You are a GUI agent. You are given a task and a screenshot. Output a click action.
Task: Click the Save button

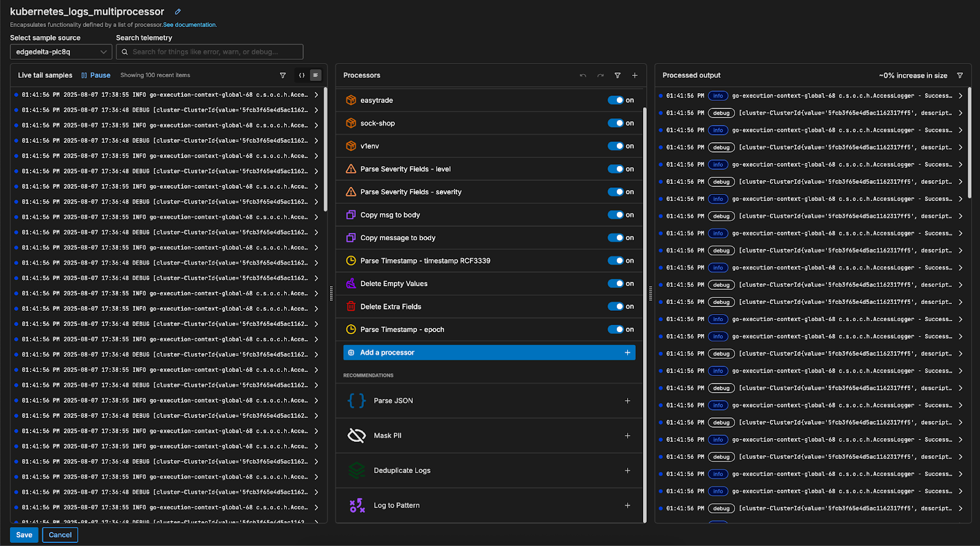24,535
